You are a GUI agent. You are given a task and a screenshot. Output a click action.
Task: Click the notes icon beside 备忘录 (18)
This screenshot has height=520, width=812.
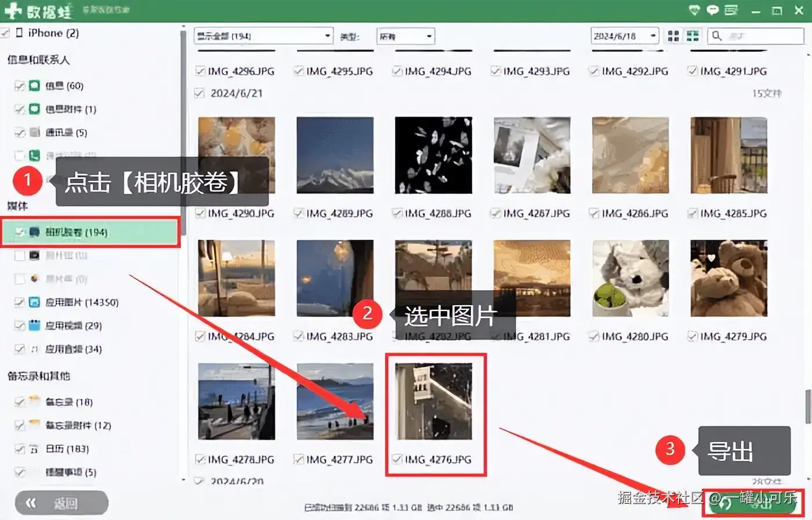coord(35,401)
